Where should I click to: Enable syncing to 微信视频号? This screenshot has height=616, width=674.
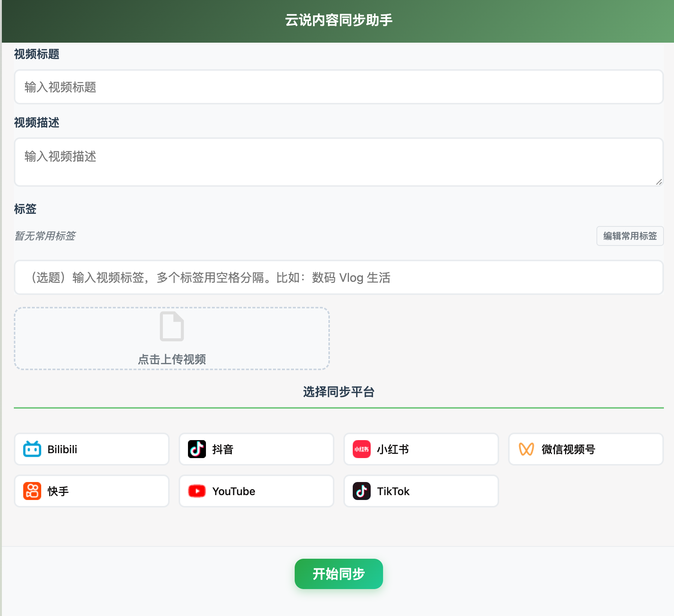[x=585, y=449]
